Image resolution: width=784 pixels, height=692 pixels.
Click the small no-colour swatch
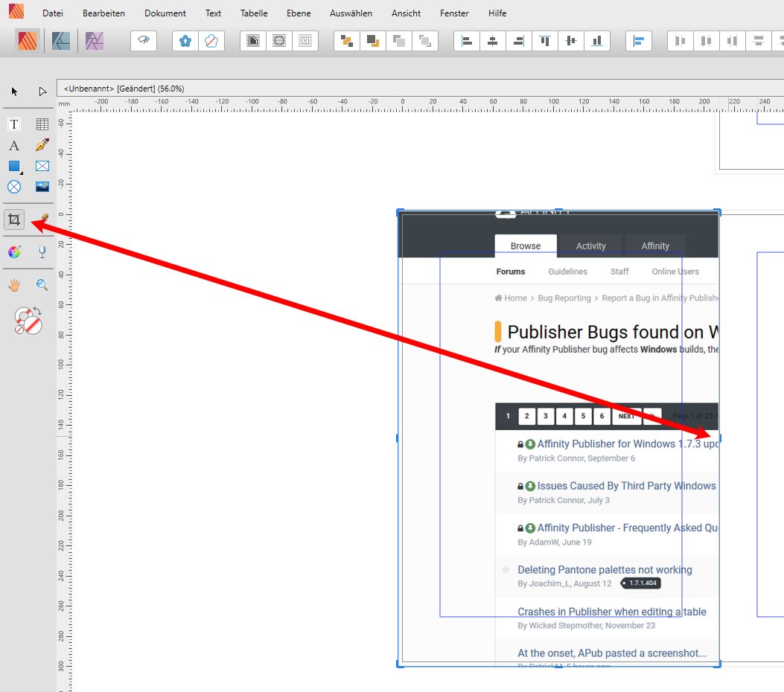click(x=19, y=330)
